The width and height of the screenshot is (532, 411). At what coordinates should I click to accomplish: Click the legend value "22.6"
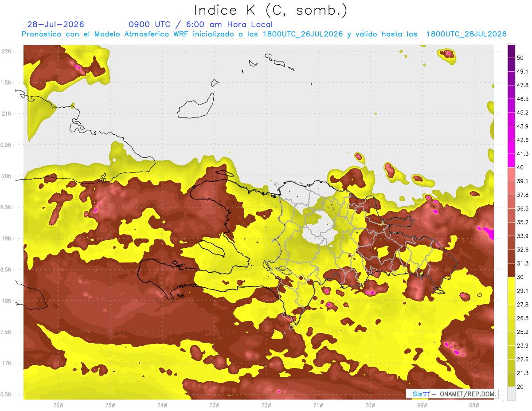click(523, 359)
